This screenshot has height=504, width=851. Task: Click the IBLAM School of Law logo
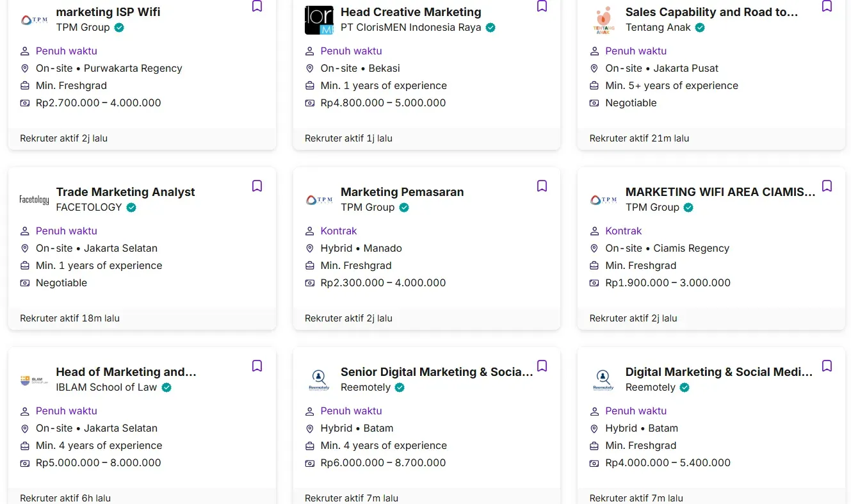[34, 380]
